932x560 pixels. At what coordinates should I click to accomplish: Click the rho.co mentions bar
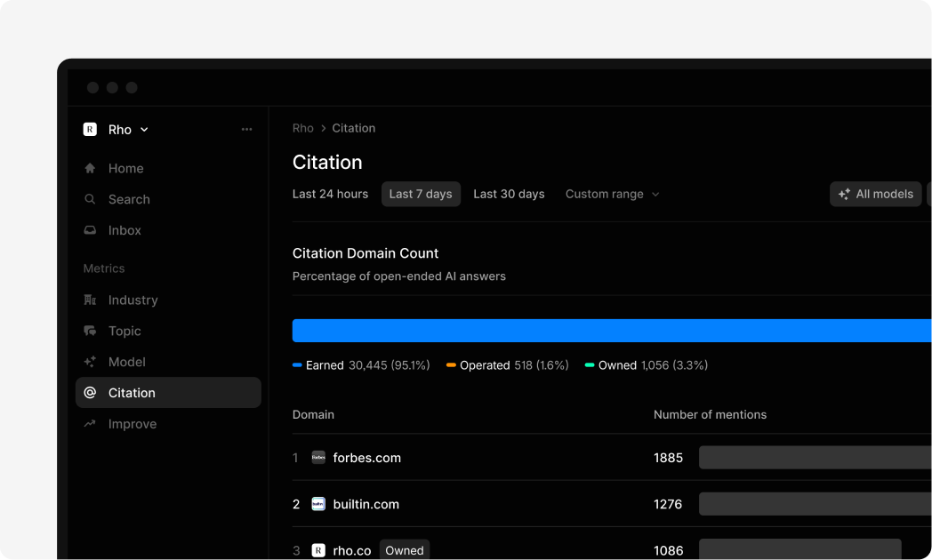(x=800, y=549)
